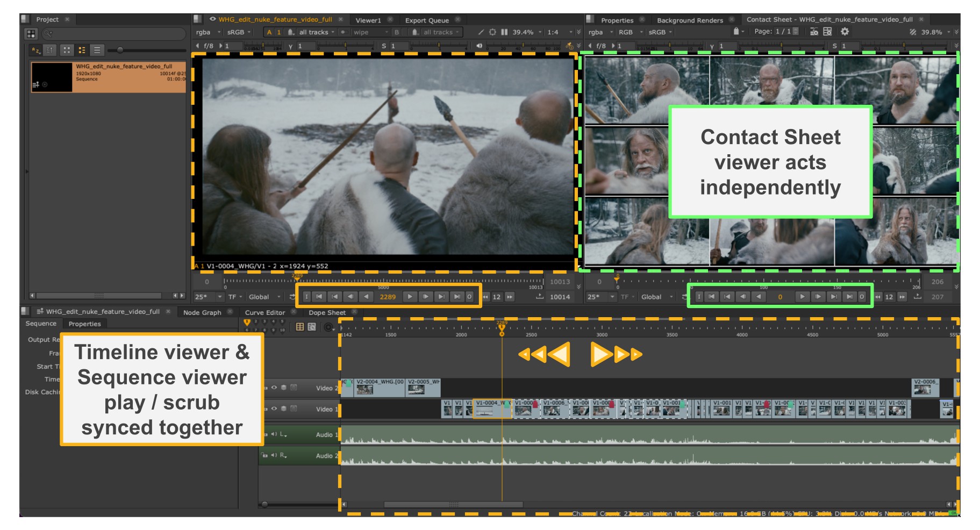Mute the Audio 1 L track
The image size is (980, 530).
[274, 434]
